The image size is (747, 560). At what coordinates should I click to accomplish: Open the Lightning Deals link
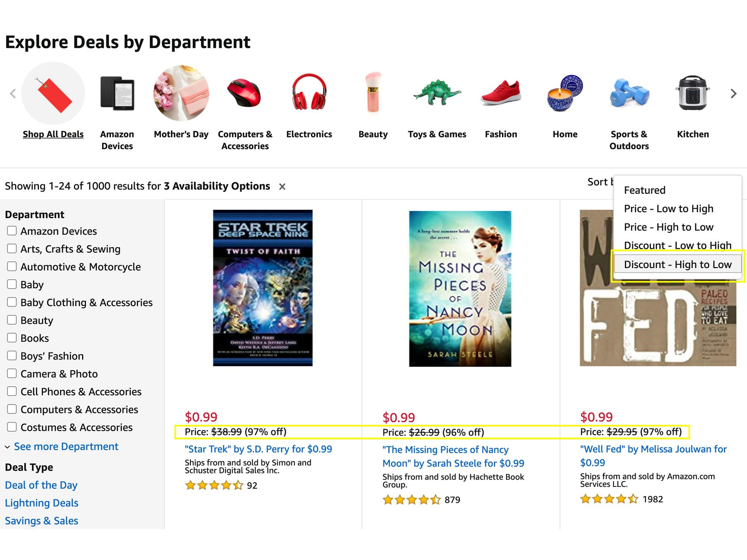(41, 503)
